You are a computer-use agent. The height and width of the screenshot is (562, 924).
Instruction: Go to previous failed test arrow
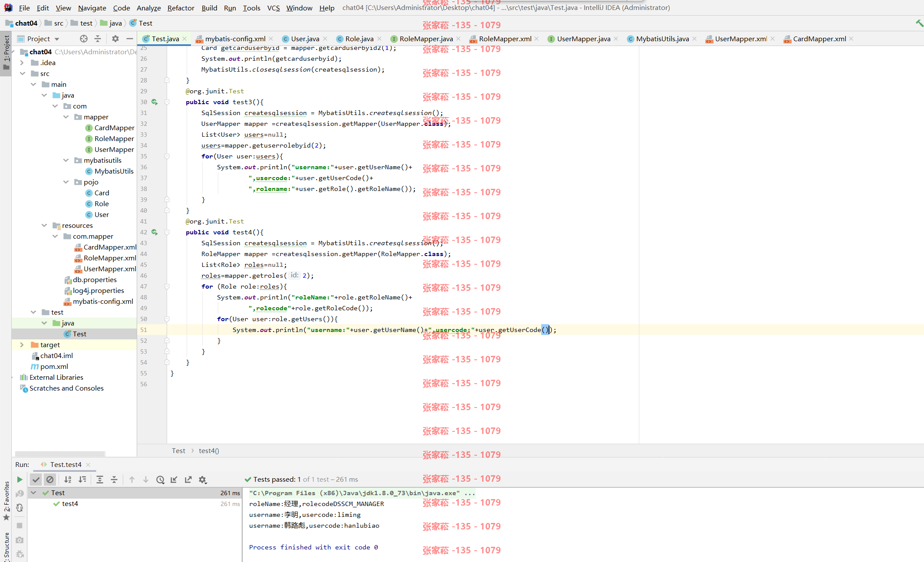132,480
